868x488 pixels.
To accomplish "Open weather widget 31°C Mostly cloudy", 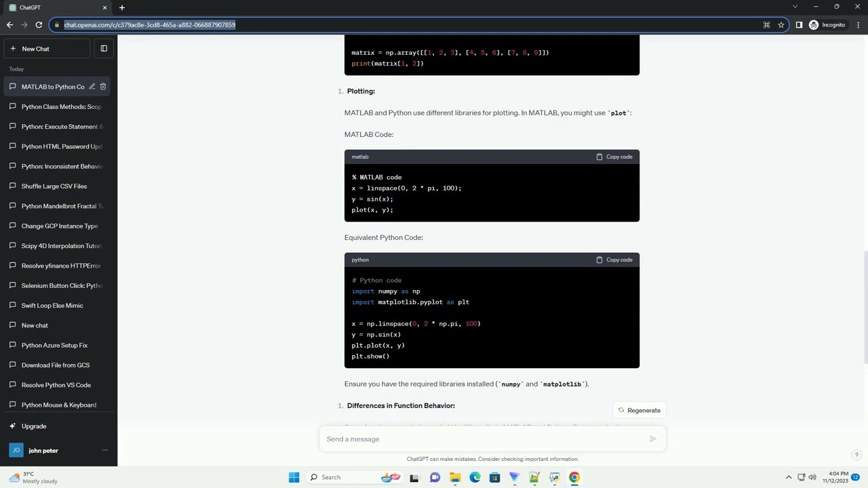I will point(32,477).
